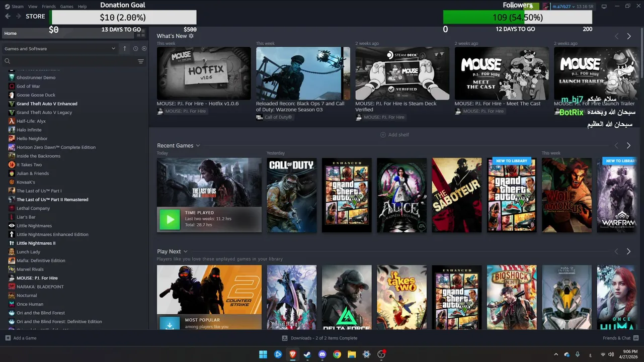Open The Saboteur game cover
Image resolution: width=644 pixels, height=362 pixels.
(x=456, y=195)
